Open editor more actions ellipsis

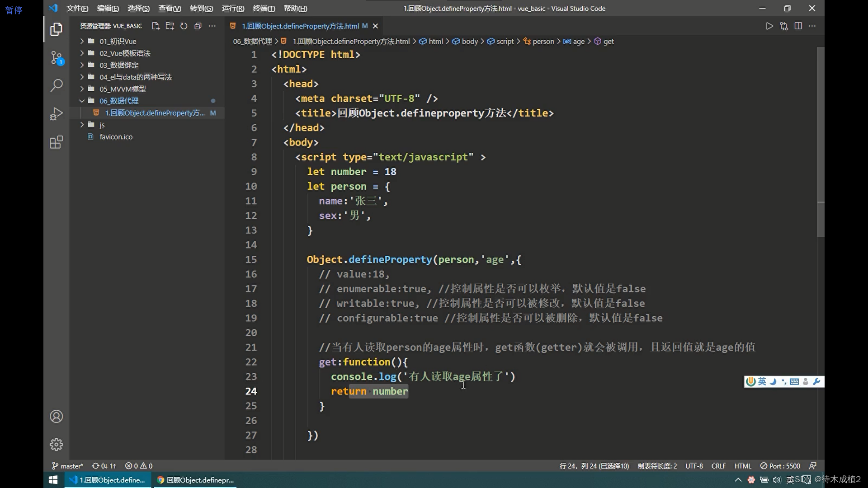[812, 26]
